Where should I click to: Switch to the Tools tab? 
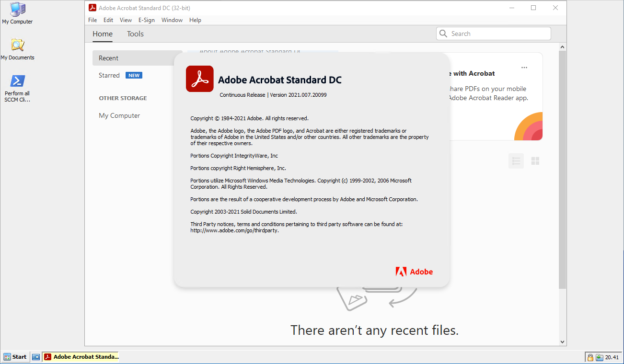pyautogui.click(x=135, y=34)
